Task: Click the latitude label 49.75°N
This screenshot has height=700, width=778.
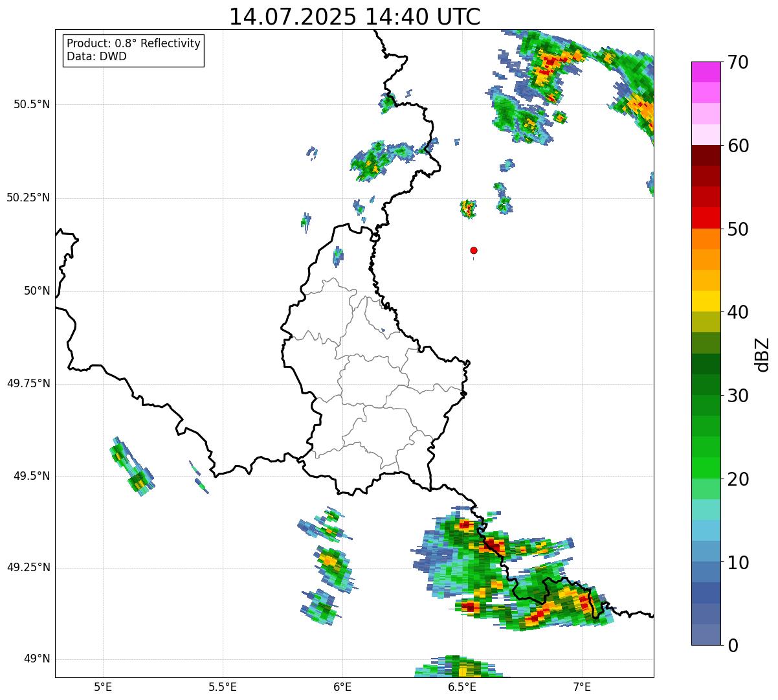Action: tap(28, 383)
